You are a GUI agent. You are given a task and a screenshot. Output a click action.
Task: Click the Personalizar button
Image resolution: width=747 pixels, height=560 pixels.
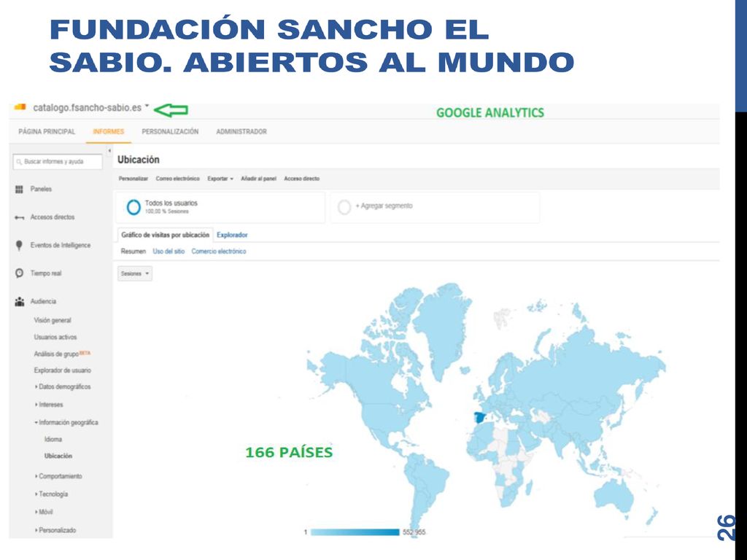tap(133, 179)
